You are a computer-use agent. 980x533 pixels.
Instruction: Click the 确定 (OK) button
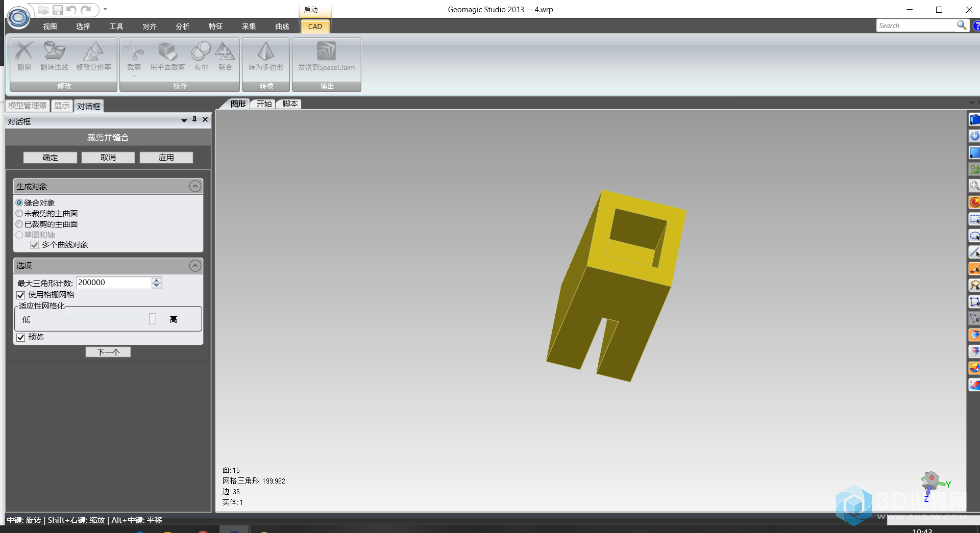click(50, 157)
